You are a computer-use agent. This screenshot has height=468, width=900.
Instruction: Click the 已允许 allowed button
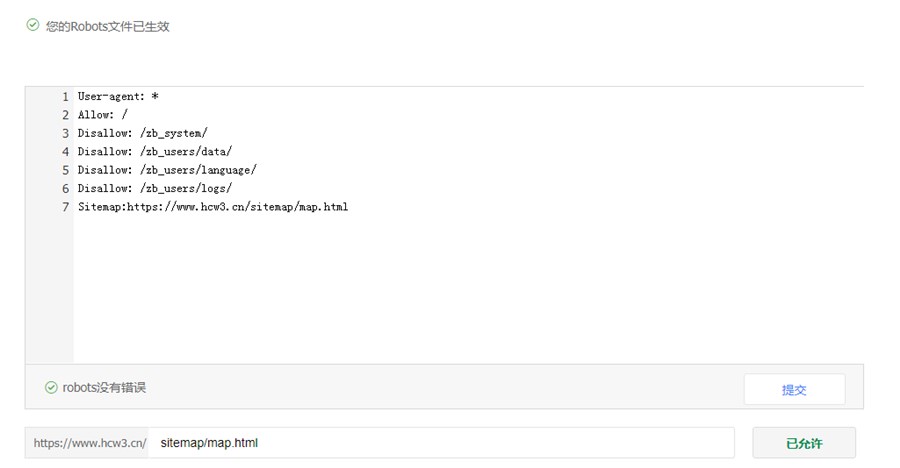(804, 443)
